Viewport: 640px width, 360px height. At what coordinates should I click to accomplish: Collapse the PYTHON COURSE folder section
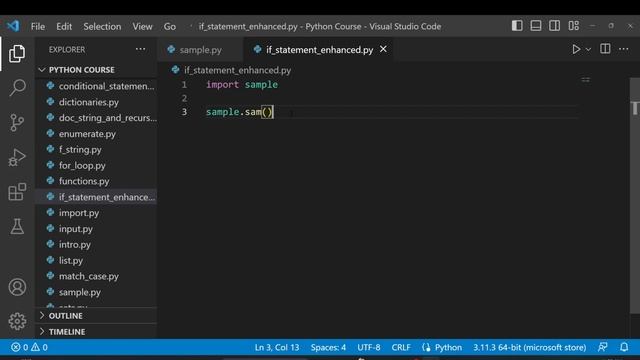(96, 70)
